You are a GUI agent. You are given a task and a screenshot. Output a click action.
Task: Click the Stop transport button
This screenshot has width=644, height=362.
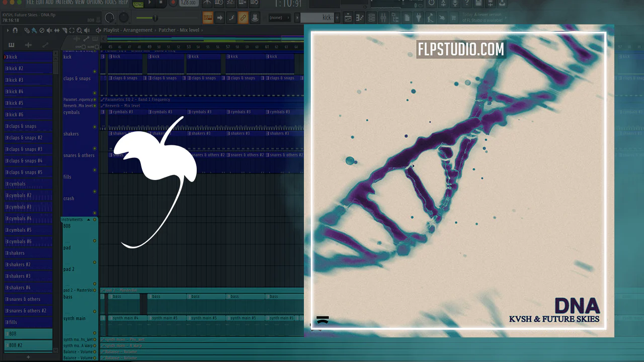(161, 3)
